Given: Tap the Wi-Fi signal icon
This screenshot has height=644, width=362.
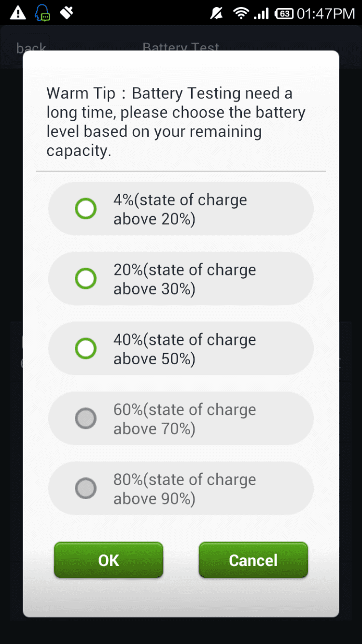Looking at the screenshot, I should click(240, 14).
